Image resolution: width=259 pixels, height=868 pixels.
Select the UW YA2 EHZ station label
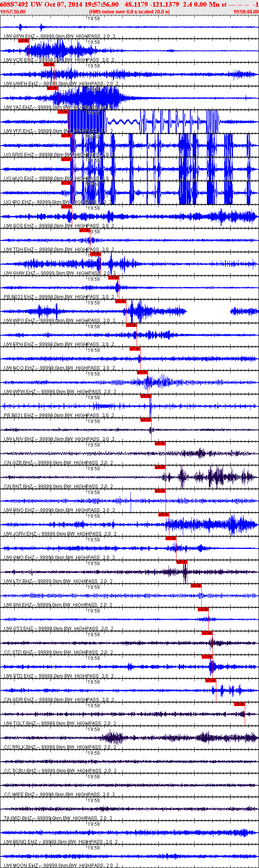(x=58, y=107)
